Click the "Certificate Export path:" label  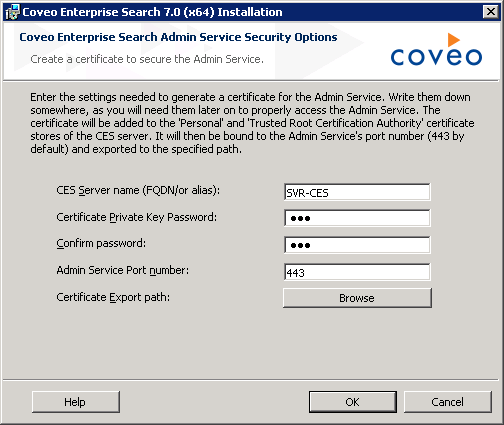(113, 297)
